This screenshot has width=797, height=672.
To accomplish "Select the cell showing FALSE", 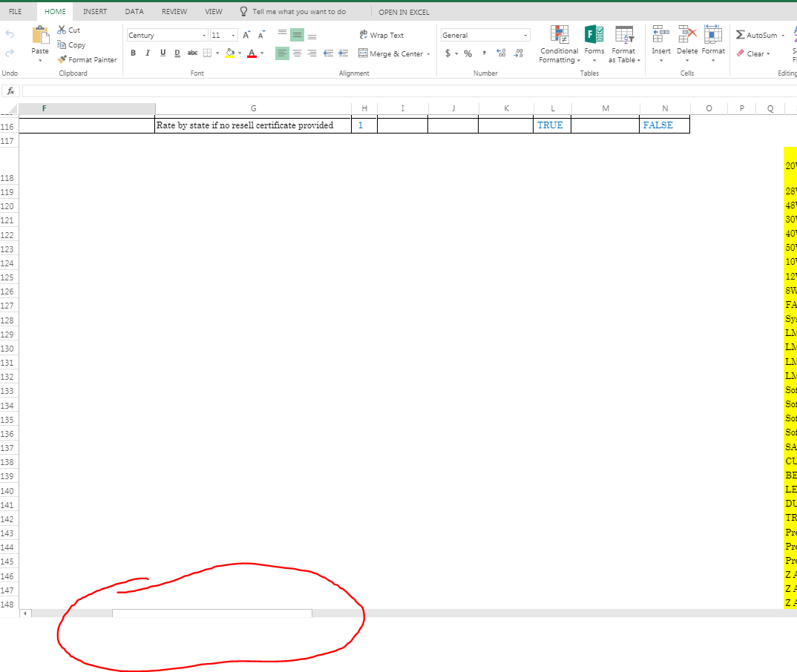I will [x=664, y=125].
